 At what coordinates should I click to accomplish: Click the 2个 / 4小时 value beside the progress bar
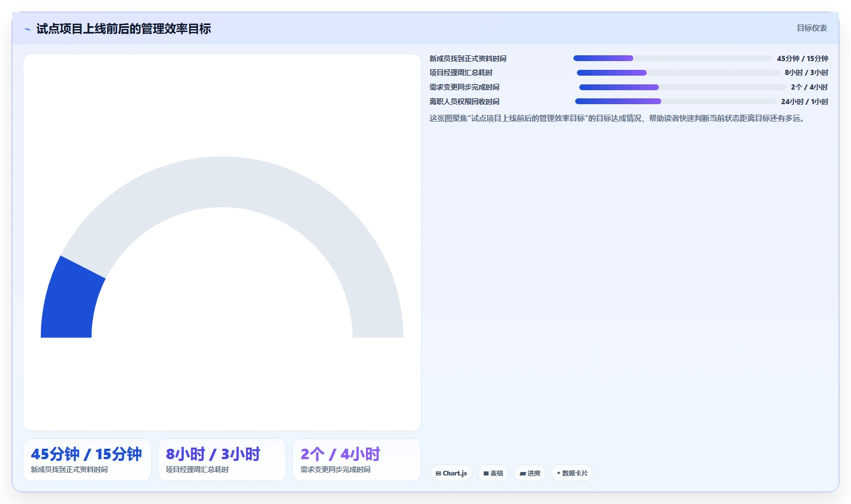809,87
